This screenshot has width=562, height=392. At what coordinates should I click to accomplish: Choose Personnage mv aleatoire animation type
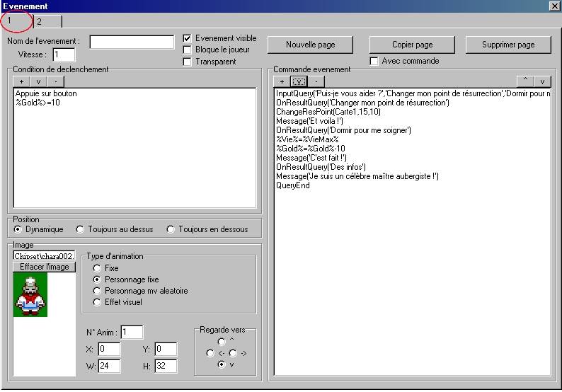tap(97, 291)
